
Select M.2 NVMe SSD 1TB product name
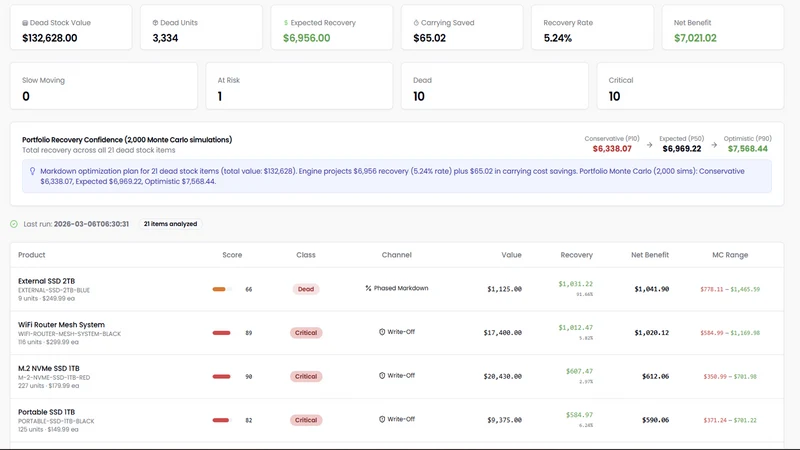pos(48,368)
